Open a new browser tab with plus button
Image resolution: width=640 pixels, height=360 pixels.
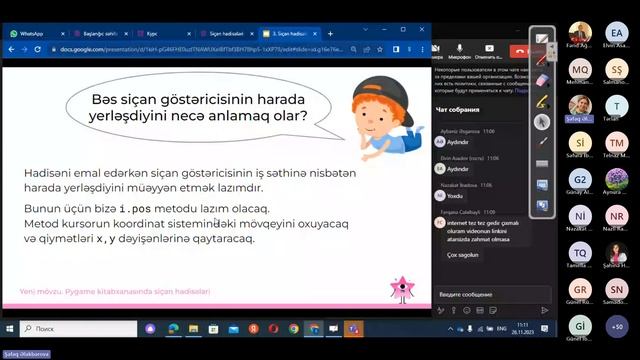click(330, 34)
